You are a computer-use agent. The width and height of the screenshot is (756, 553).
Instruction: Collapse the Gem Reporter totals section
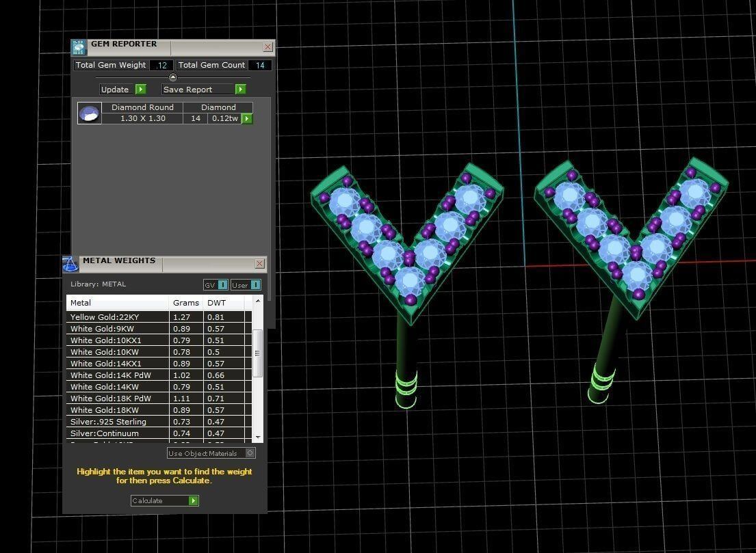[x=172, y=77]
